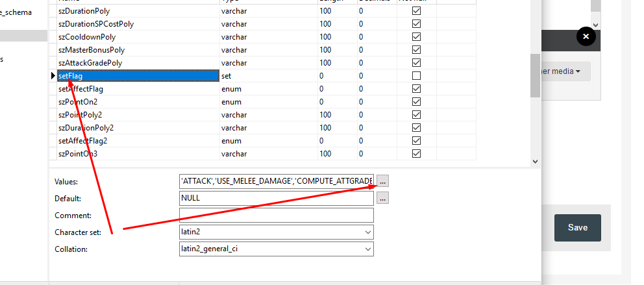This screenshot has height=285, width=644.
Task: Click the length 100 cell of szCooldownPoly
Action: 337,37
